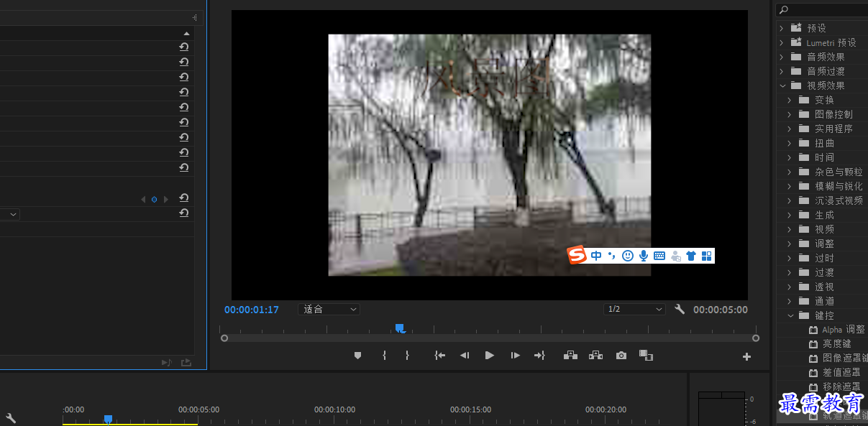Image resolution: width=868 pixels, height=426 pixels.
Task: Collapse effect section with up triangle
Action: point(187,33)
